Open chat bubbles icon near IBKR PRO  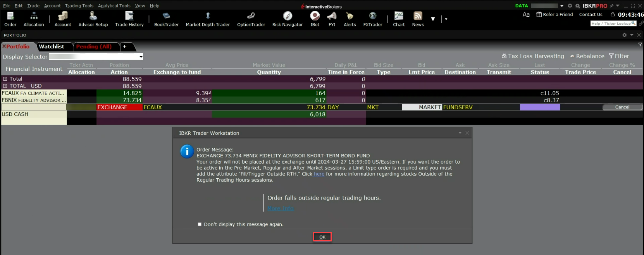coord(578,6)
